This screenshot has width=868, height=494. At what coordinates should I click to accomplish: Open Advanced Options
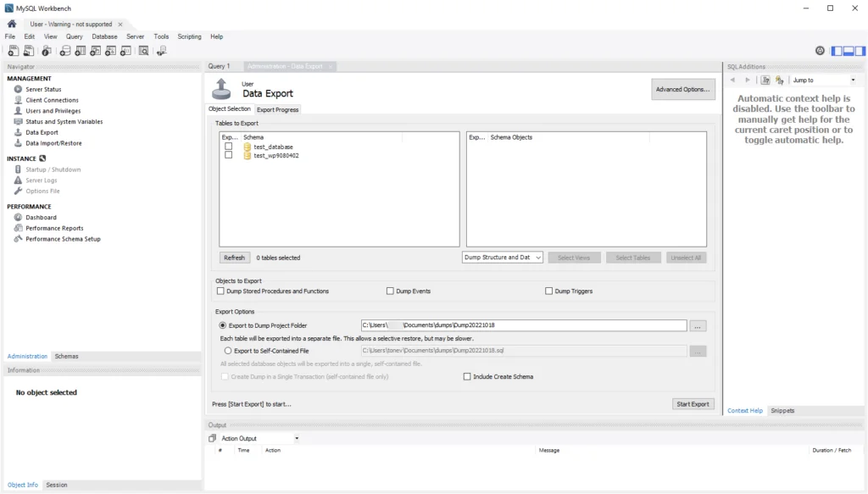pos(683,88)
